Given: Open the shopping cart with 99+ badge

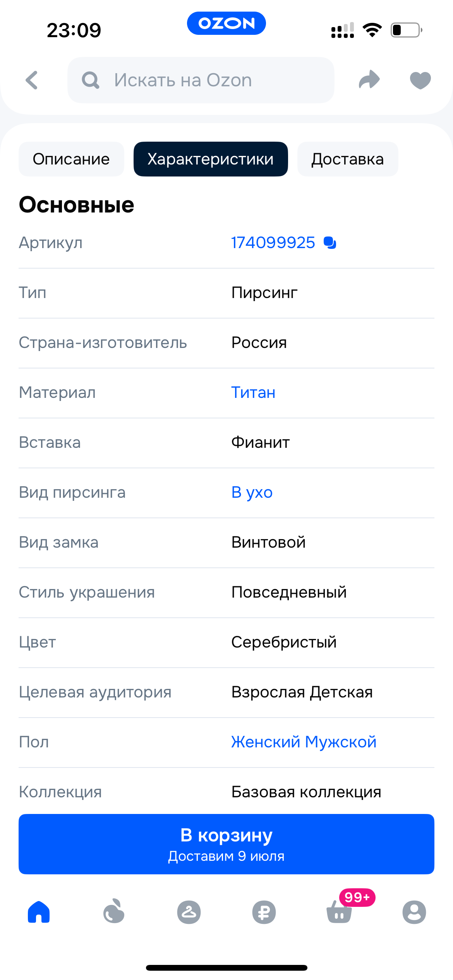Looking at the screenshot, I should (340, 912).
